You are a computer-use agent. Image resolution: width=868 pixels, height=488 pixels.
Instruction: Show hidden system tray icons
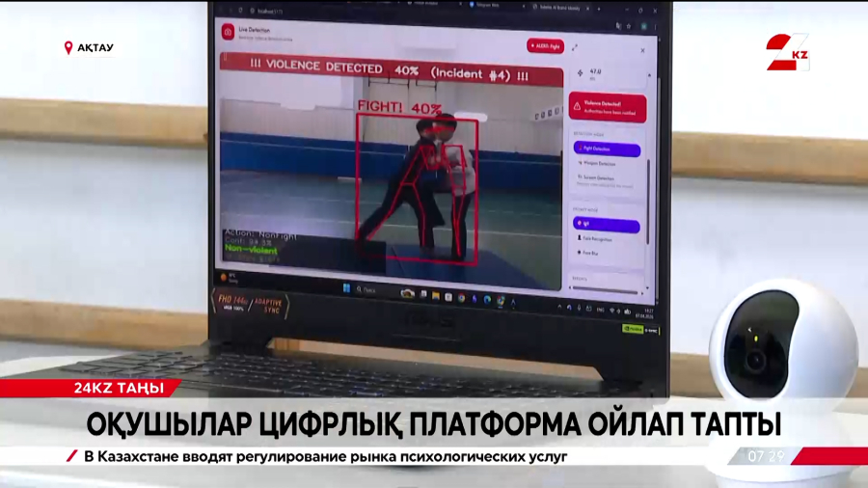[x=559, y=307]
